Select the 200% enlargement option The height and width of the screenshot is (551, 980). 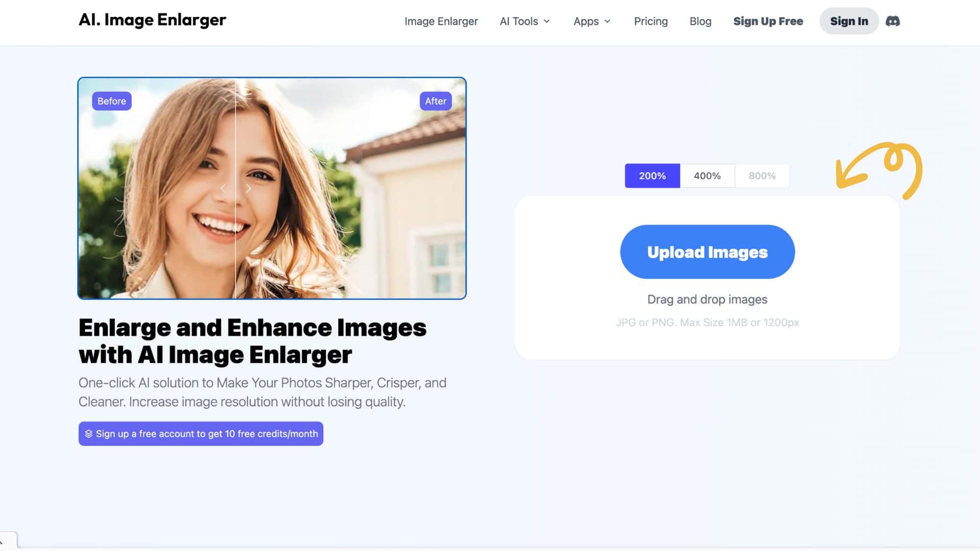pyautogui.click(x=652, y=176)
